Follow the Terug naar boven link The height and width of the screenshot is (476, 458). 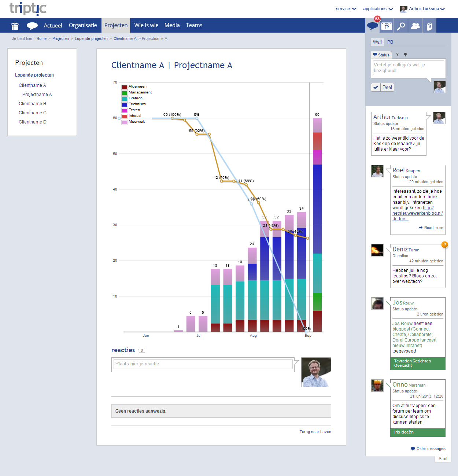[x=315, y=432]
